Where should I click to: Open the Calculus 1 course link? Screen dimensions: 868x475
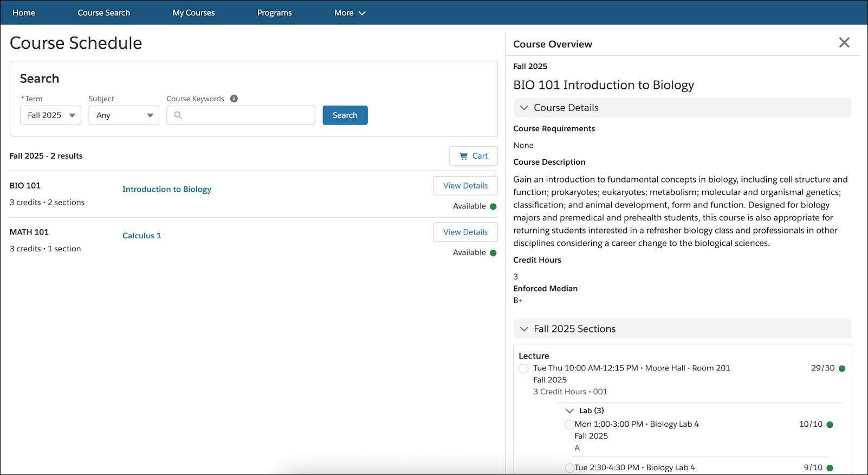tap(142, 236)
